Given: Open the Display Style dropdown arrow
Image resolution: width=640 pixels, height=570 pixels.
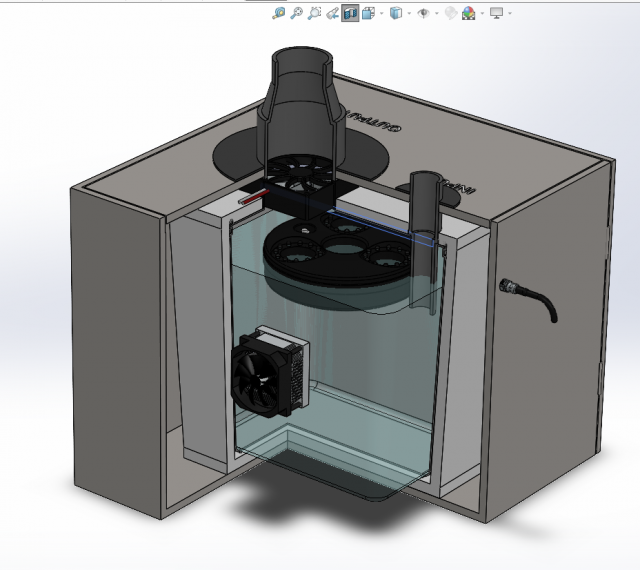Looking at the screenshot, I should coord(408,14).
